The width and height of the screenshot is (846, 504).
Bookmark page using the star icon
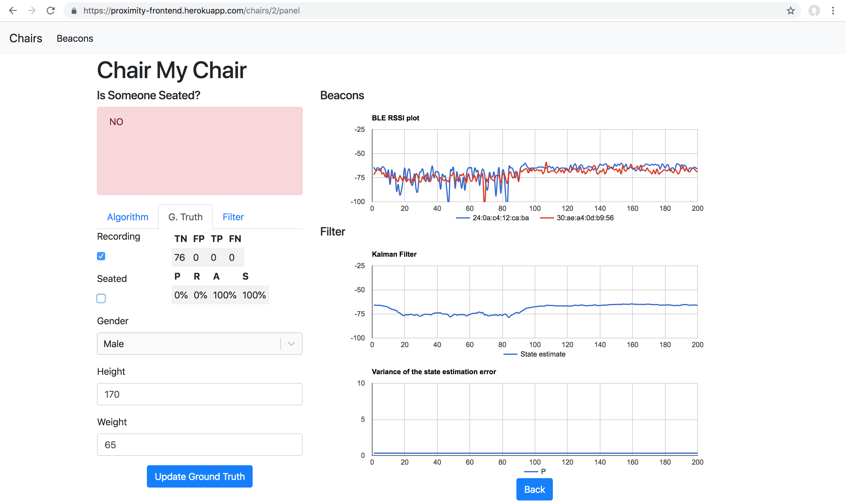point(791,11)
